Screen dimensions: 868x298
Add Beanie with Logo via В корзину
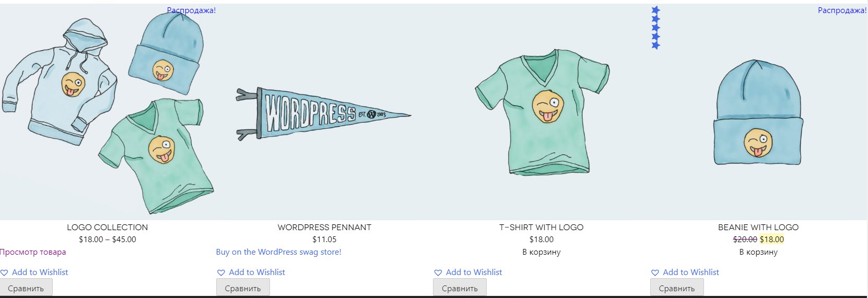coord(758,252)
